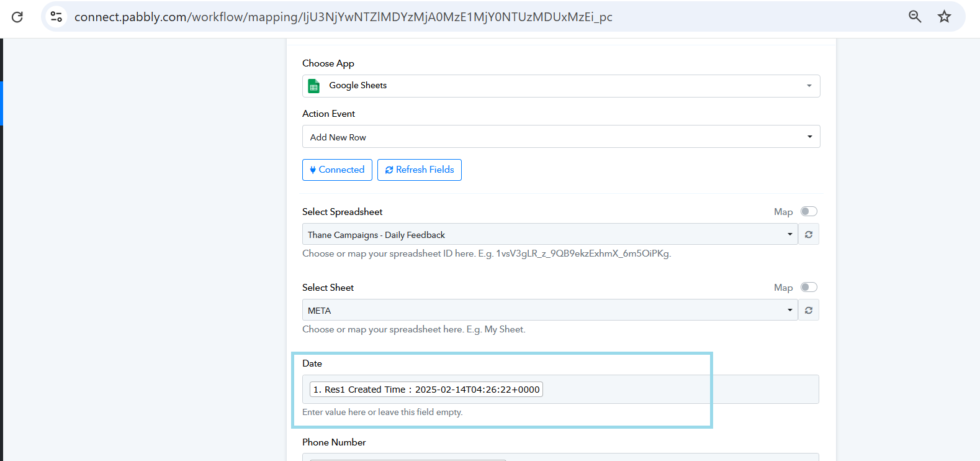Select the Res1 Created Time mapped tag
The width and height of the screenshot is (980, 461).
pos(426,390)
